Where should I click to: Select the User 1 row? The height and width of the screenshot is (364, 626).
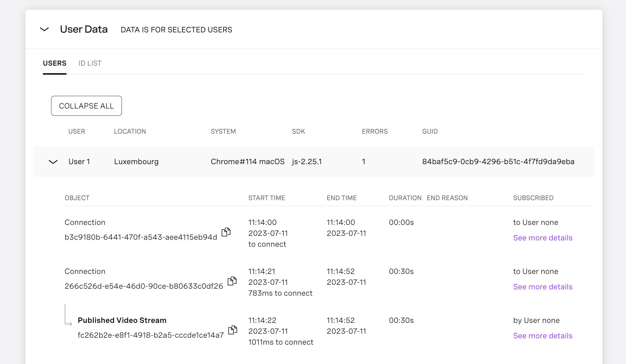pos(79,161)
